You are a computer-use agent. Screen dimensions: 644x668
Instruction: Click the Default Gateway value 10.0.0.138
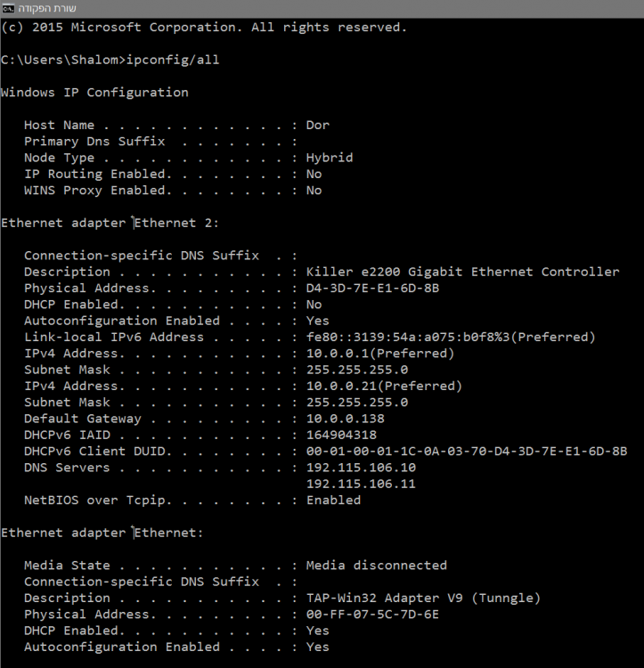pos(346,419)
